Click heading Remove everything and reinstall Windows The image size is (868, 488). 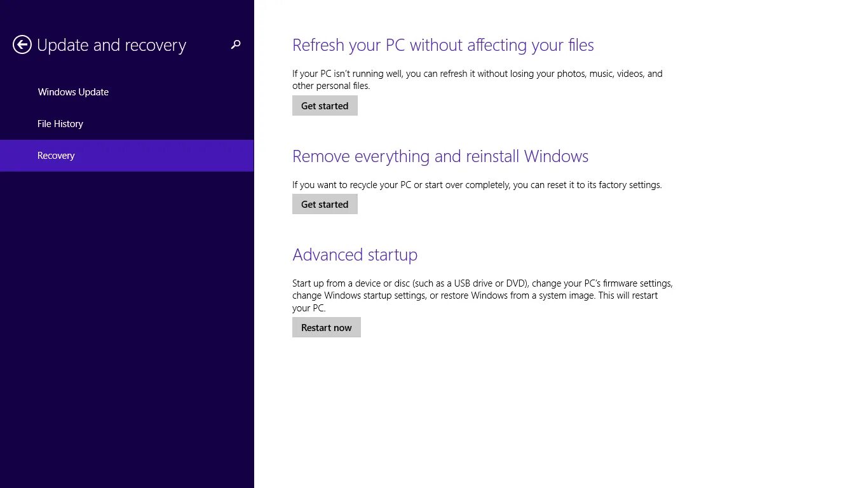(x=440, y=156)
